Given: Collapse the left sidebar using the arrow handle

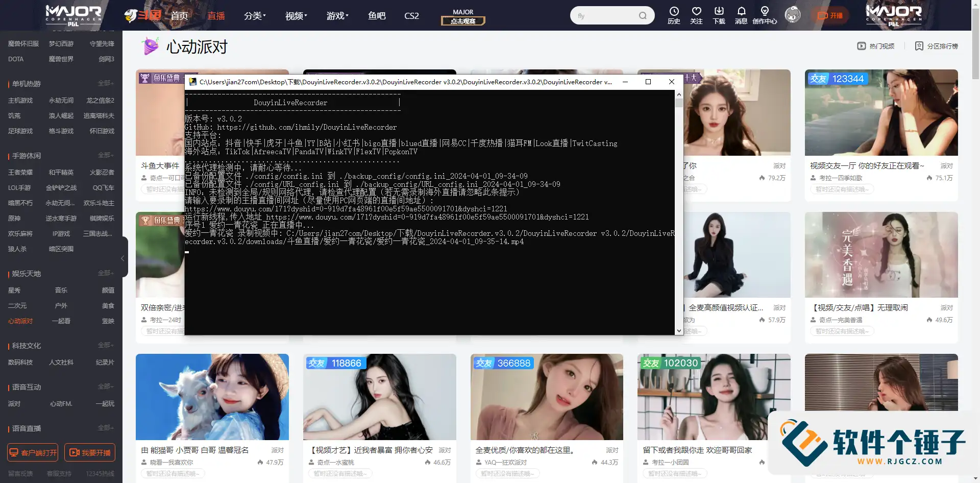Looking at the screenshot, I should (x=122, y=258).
